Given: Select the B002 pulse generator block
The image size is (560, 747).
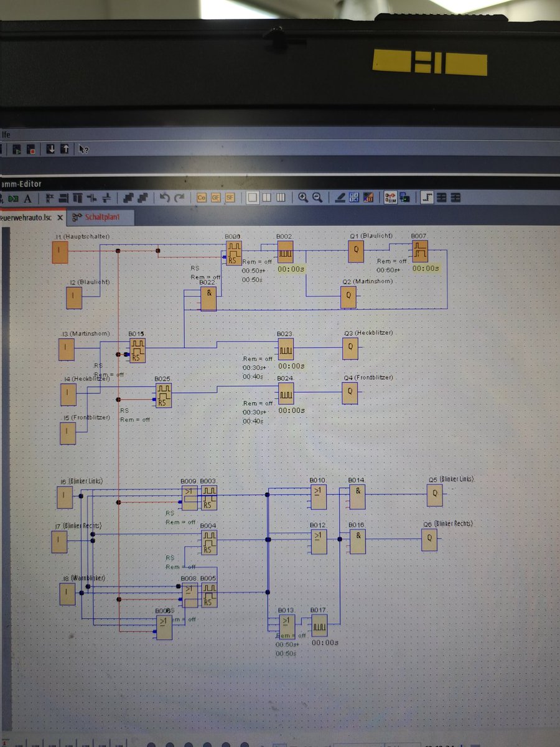Looking at the screenshot, I should 285,251.
